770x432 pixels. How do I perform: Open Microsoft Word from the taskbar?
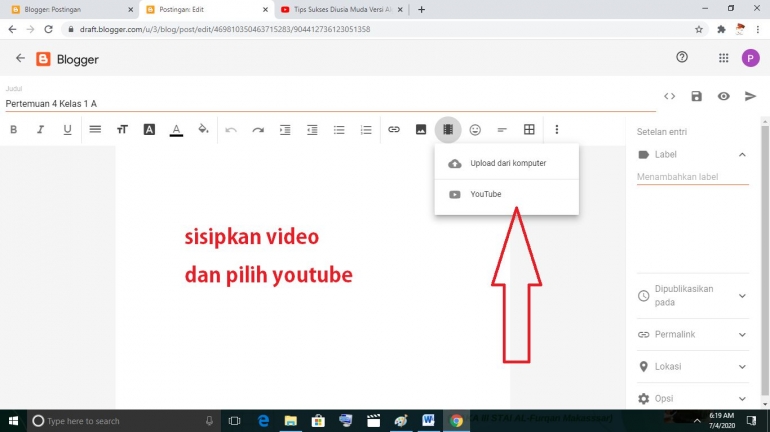pyautogui.click(x=428, y=421)
